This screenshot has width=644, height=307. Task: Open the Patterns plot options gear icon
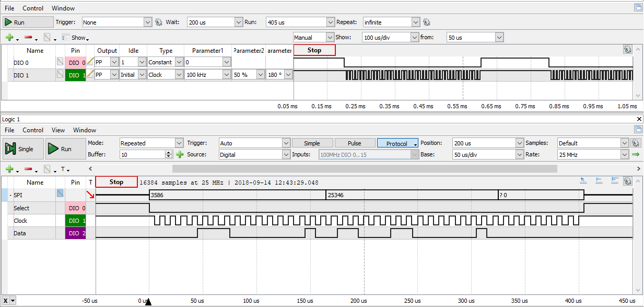coord(627,49)
